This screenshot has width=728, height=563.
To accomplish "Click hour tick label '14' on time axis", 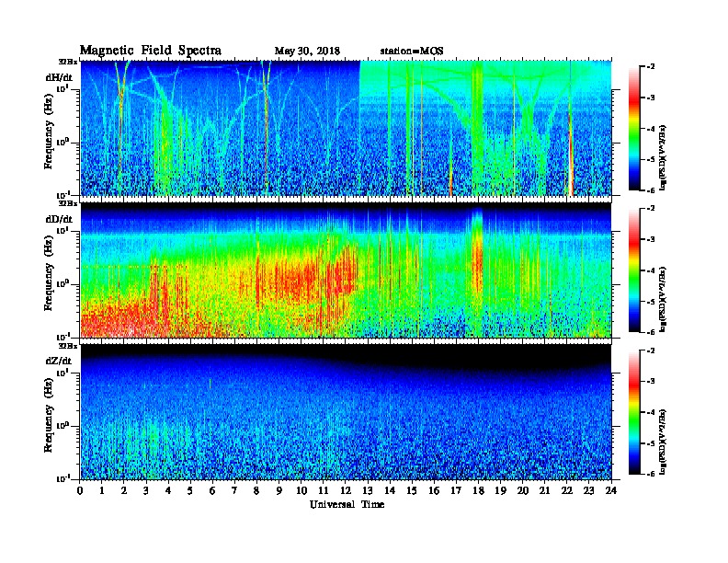I will coord(390,490).
